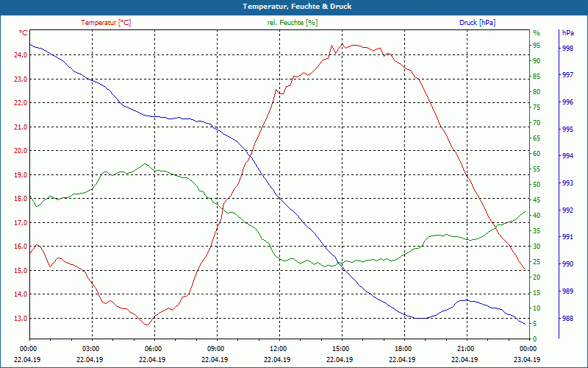Screen dimensions: 588x368
Task: Click the '16,0' temperature tick label
Action: pyautogui.click(x=21, y=247)
